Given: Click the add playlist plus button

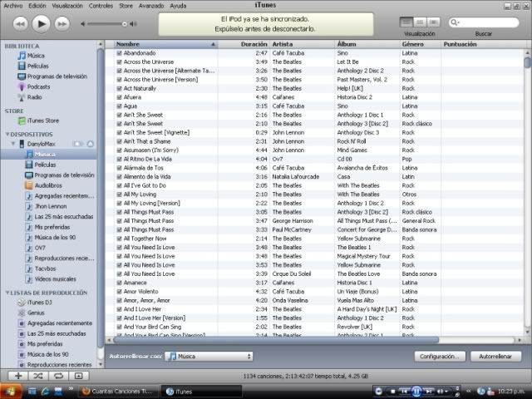Looking at the screenshot, I should (18, 376).
